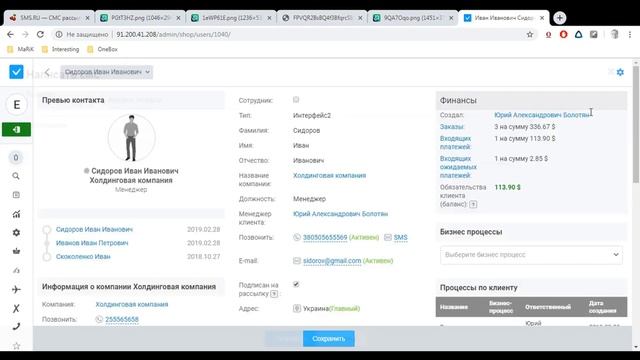Open the Входящих ожидаемых платежей link
The height and width of the screenshot is (360, 640).
point(458,167)
